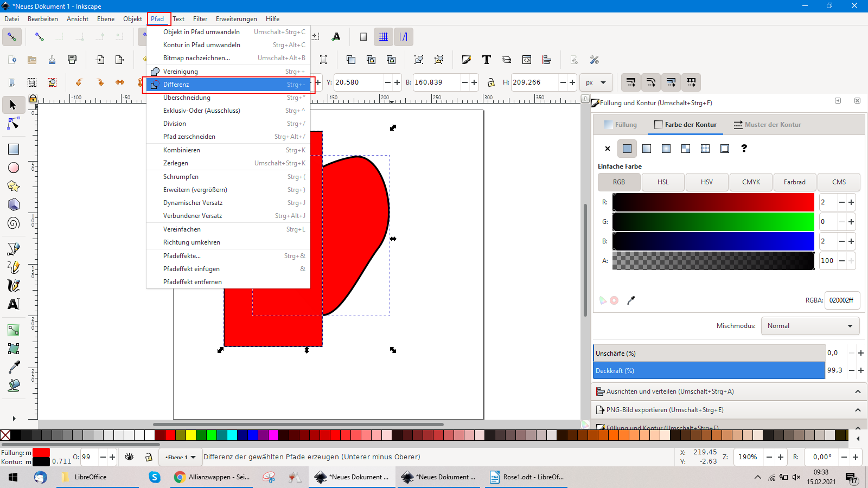The image size is (868, 488).
Task: Select the CMYK color mode button
Action: pos(751,182)
